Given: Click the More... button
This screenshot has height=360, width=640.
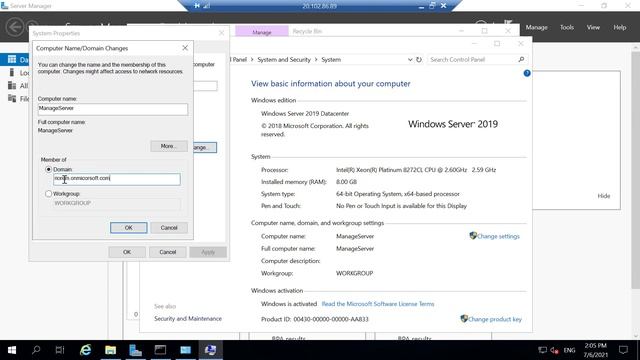Looking at the screenshot, I should click(x=169, y=146).
